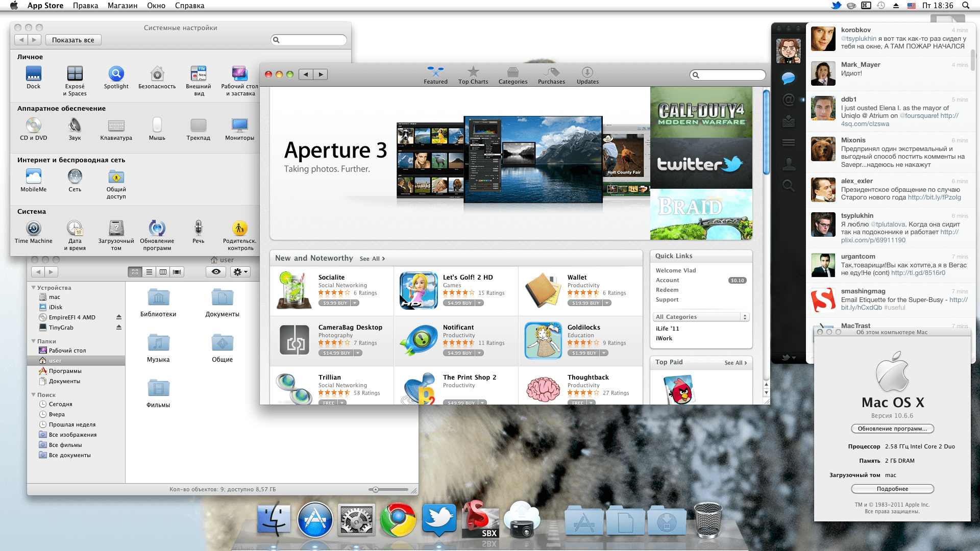Open Dock preferences in System Preferences
This screenshot has width=980, height=551.
tap(33, 78)
